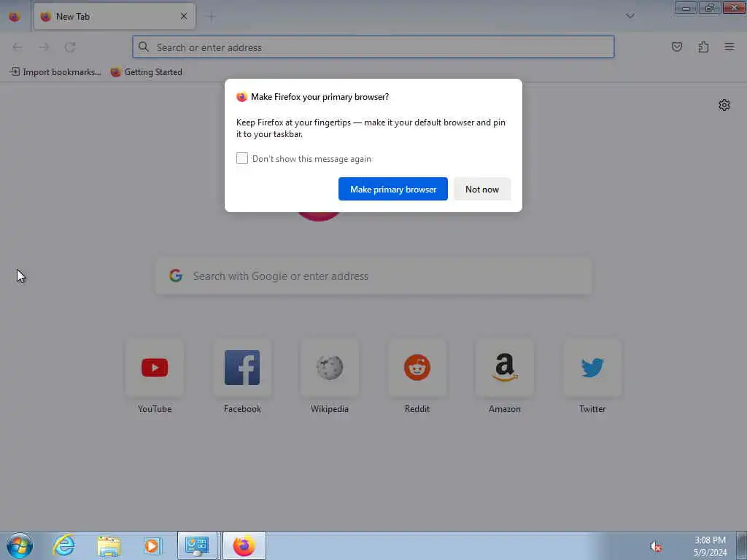Viewport: 747px width, 560px height.
Task: Click the Firefox logo in the dialog title
Action: 241,97
